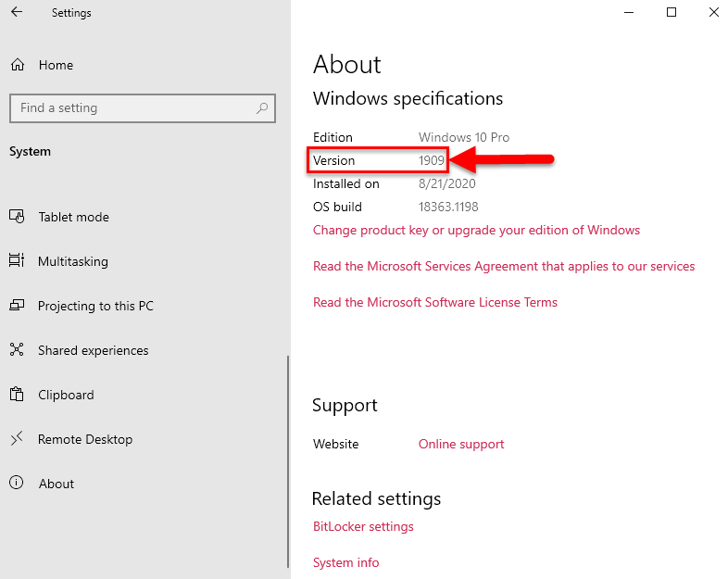Select Shared experiences in the sidebar
The height and width of the screenshot is (579, 728).
(93, 350)
